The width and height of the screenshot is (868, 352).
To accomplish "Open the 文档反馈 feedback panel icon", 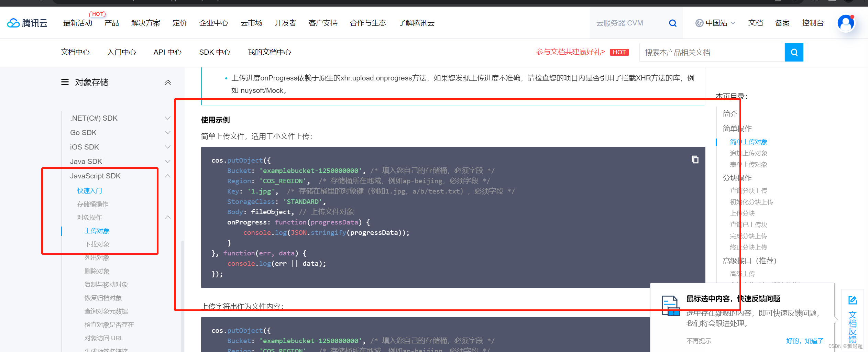I will 853,300.
